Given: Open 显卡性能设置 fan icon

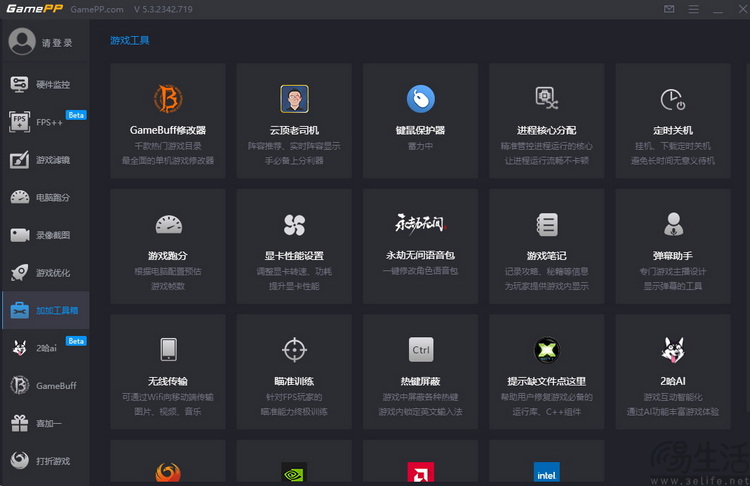Looking at the screenshot, I should tap(294, 224).
